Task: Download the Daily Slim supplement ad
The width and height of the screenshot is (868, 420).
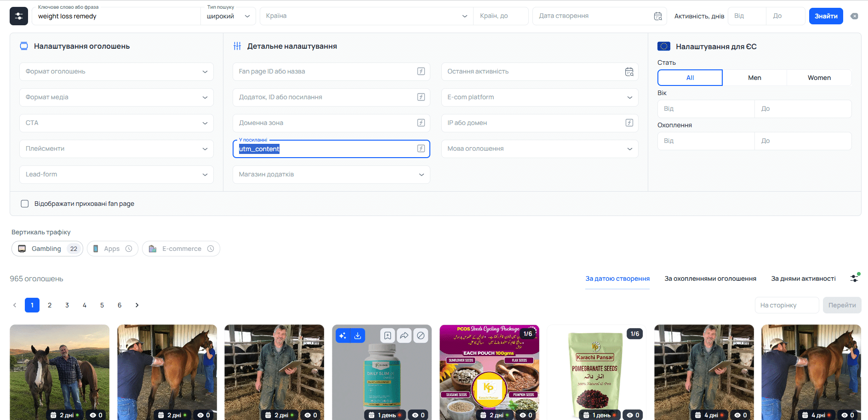Action: [358, 335]
